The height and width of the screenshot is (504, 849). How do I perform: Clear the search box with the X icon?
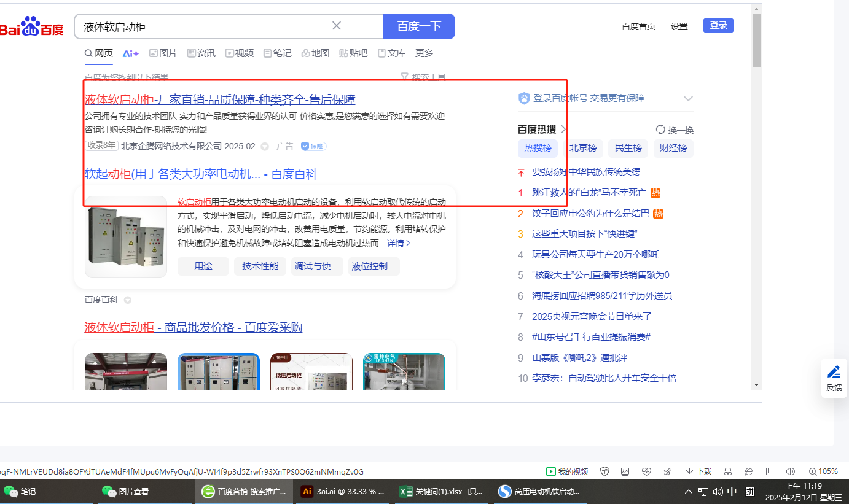click(x=337, y=26)
